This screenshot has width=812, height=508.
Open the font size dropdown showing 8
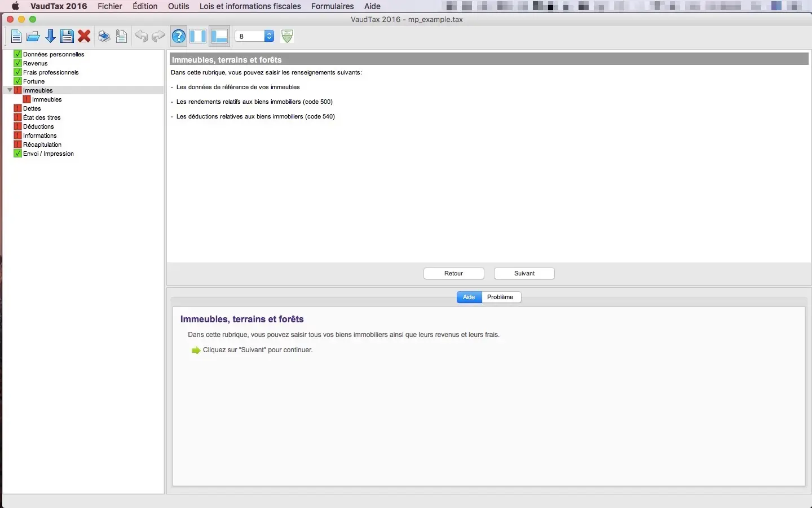click(254, 36)
